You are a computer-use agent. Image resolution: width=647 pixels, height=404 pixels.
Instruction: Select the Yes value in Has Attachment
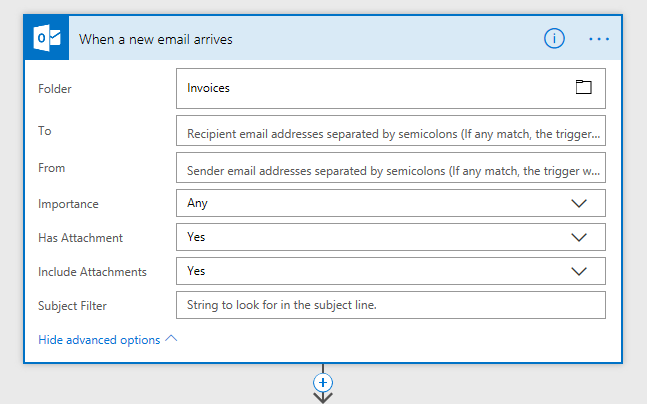[196, 237]
